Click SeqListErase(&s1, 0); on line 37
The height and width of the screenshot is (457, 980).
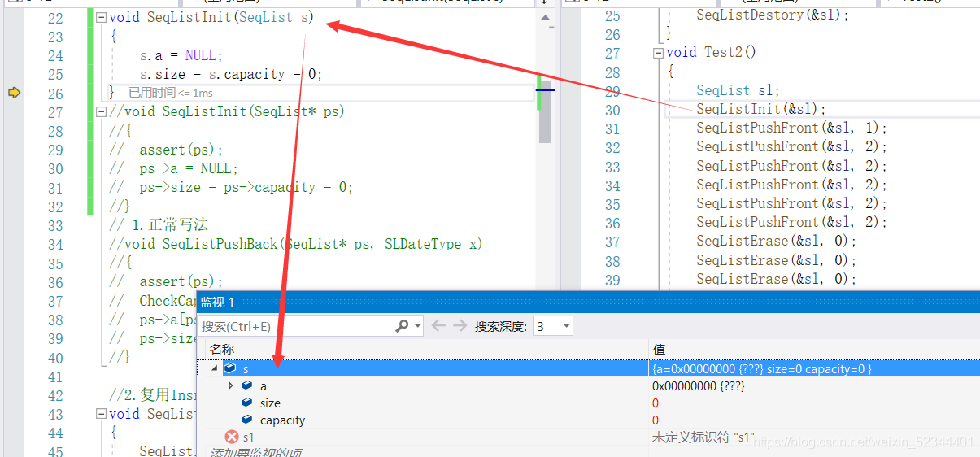777,241
